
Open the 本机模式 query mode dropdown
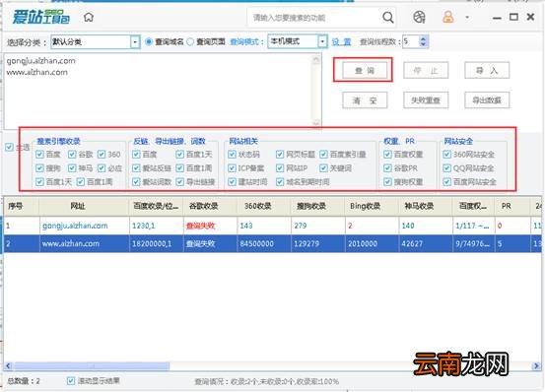(322, 41)
